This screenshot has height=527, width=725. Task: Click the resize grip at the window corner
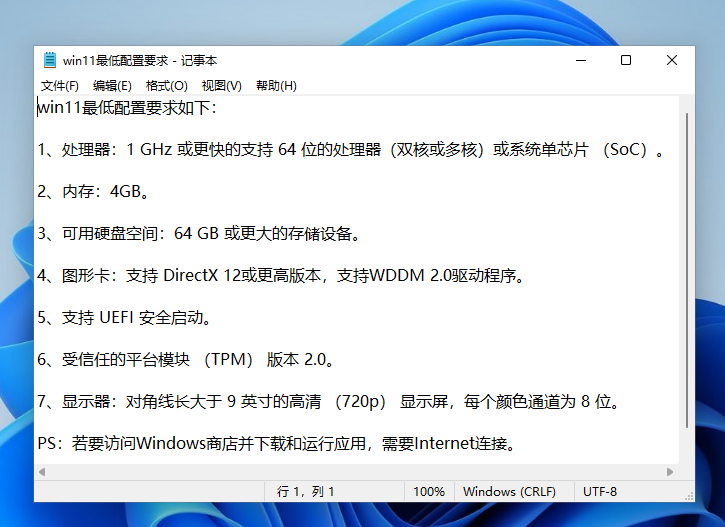pyautogui.click(x=689, y=496)
